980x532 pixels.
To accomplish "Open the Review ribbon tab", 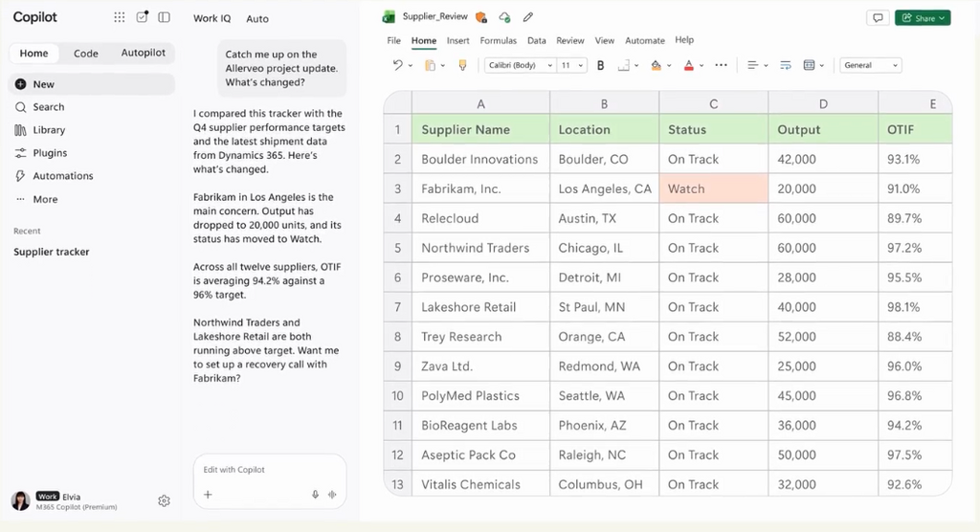I will tap(570, 40).
